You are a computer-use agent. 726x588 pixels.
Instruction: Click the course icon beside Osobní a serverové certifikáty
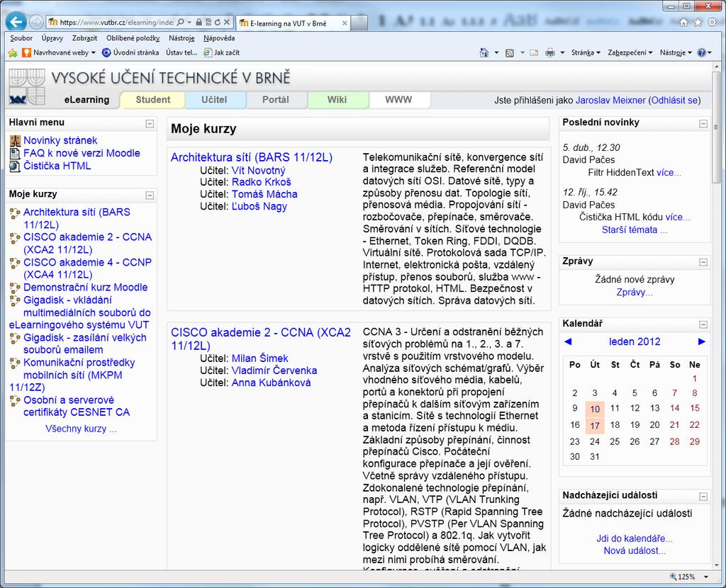pyautogui.click(x=15, y=400)
